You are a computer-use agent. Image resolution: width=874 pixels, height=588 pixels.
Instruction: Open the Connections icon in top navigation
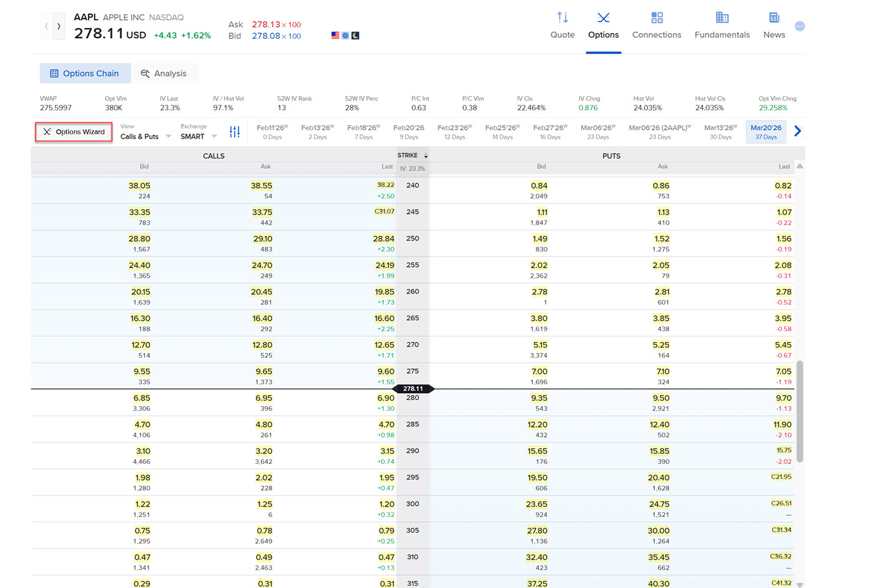click(656, 18)
